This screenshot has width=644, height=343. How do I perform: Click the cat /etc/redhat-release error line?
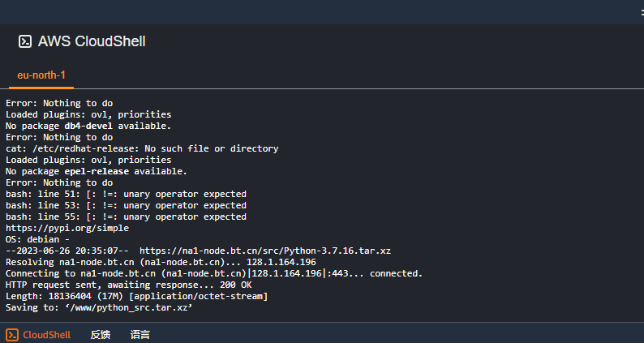[142, 148]
